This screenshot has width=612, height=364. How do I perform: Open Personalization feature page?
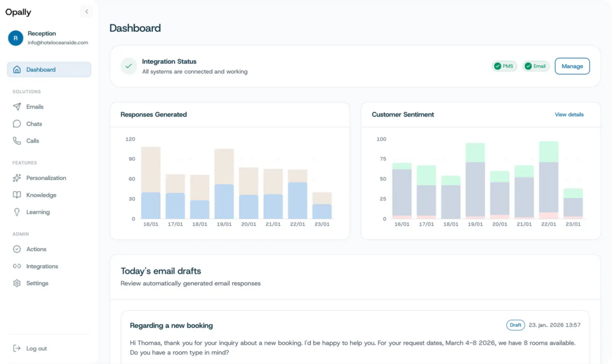[x=46, y=178]
